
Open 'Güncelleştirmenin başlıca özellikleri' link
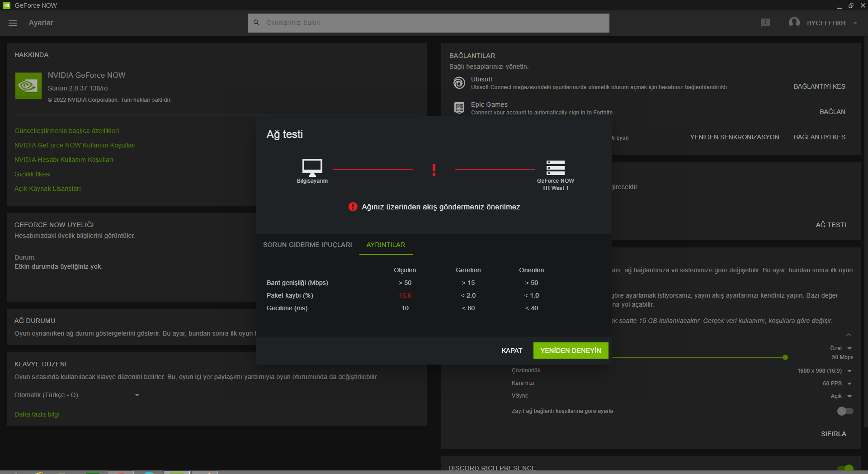66,131
